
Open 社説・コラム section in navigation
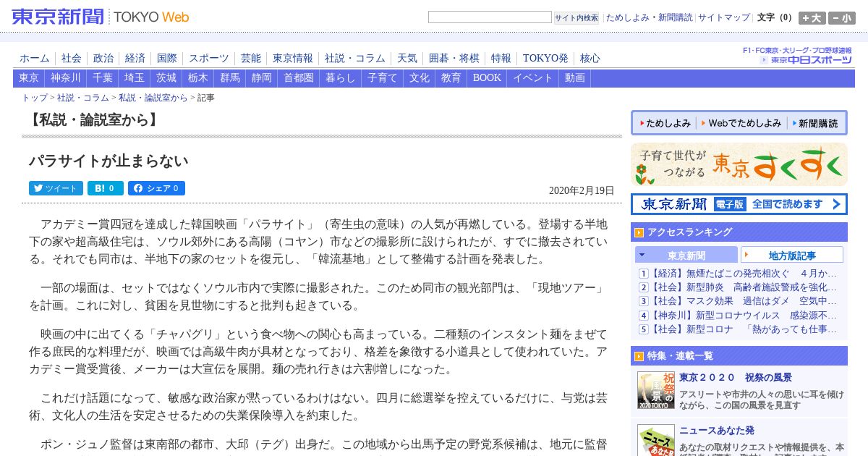(x=355, y=58)
